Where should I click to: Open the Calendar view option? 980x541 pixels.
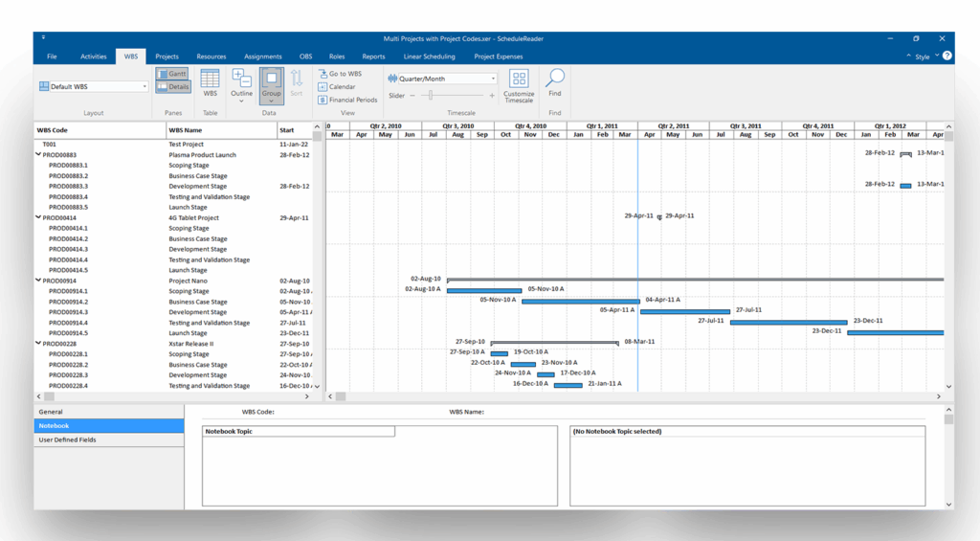coord(337,87)
